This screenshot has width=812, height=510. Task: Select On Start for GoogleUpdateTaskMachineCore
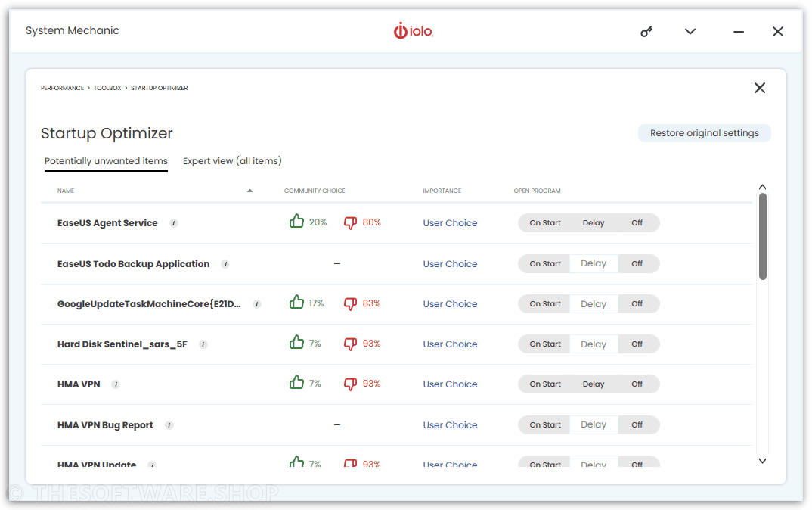[545, 304]
